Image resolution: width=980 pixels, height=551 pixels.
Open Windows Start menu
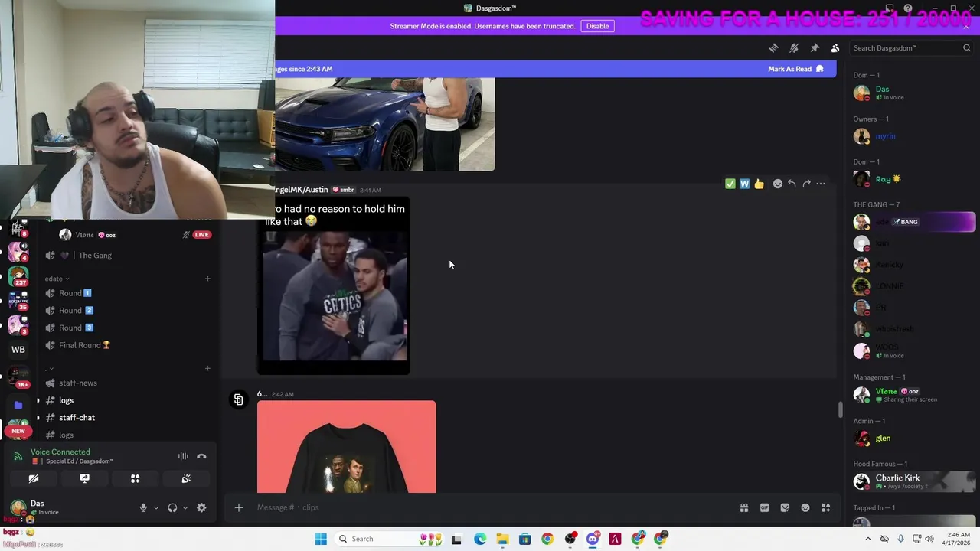click(321, 539)
